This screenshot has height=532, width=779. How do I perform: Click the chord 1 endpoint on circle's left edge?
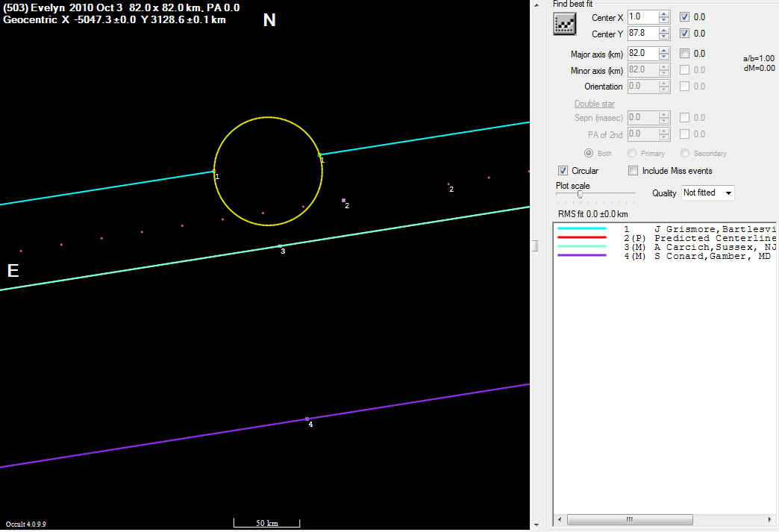[214, 172]
